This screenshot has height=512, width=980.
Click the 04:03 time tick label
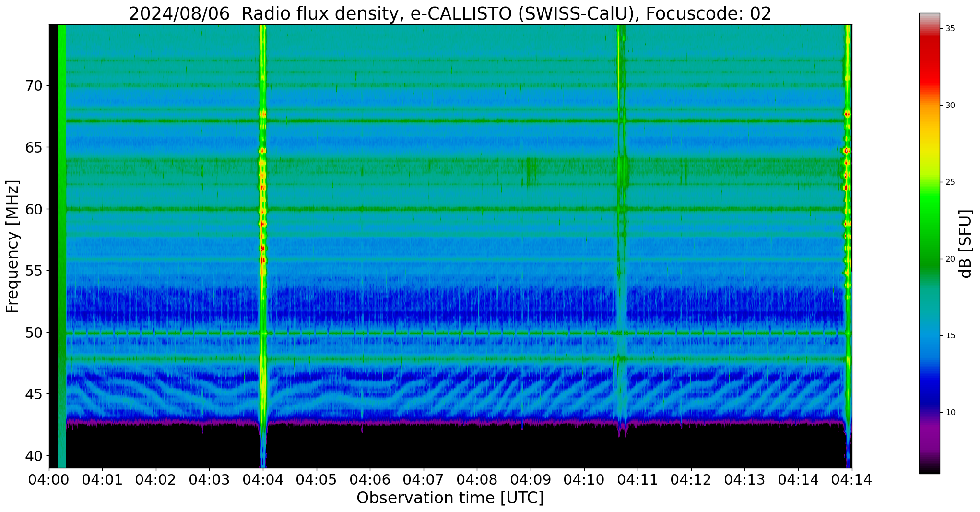click(209, 479)
